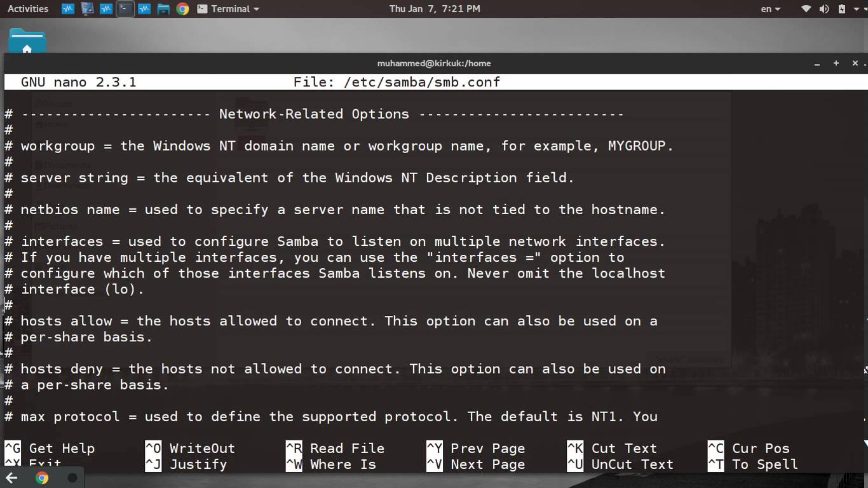
Task: Click the computer display icon in top bar
Action: (88, 9)
